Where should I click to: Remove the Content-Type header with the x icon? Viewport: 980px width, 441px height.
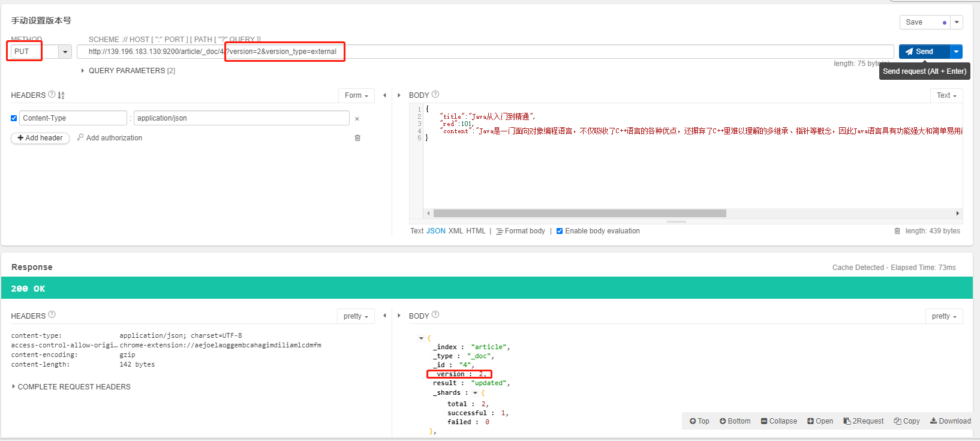(x=357, y=119)
